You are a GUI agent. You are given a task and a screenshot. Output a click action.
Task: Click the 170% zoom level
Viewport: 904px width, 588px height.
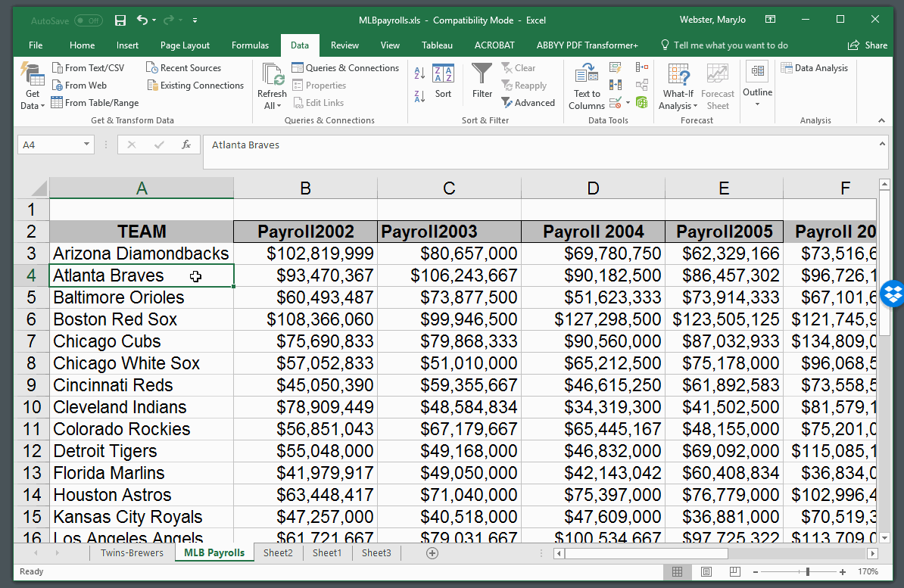tap(868, 572)
